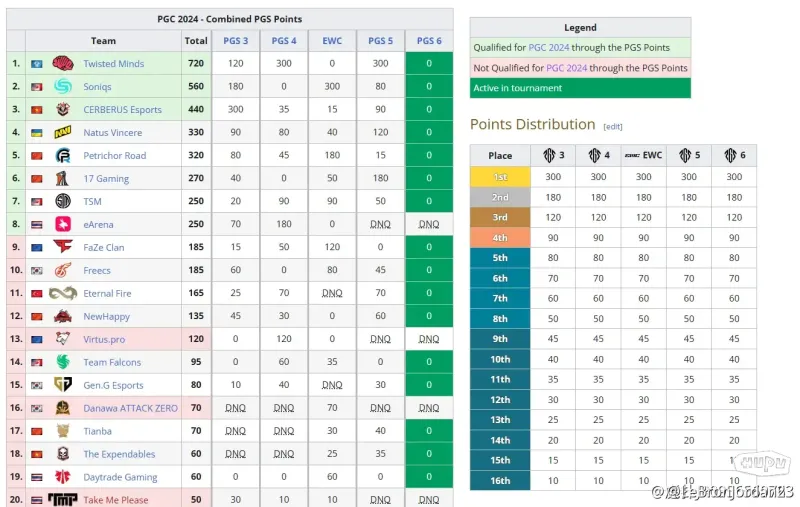Click the edit link beside Points Distribution

point(613,126)
